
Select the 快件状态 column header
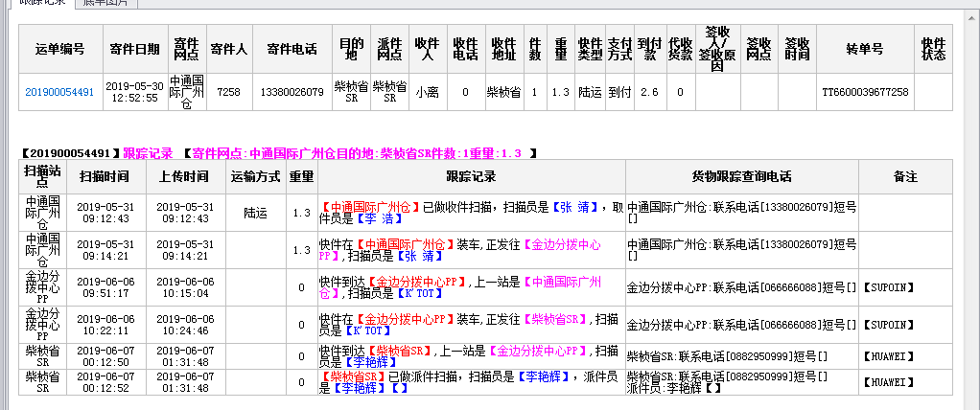(x=933, y=49)
